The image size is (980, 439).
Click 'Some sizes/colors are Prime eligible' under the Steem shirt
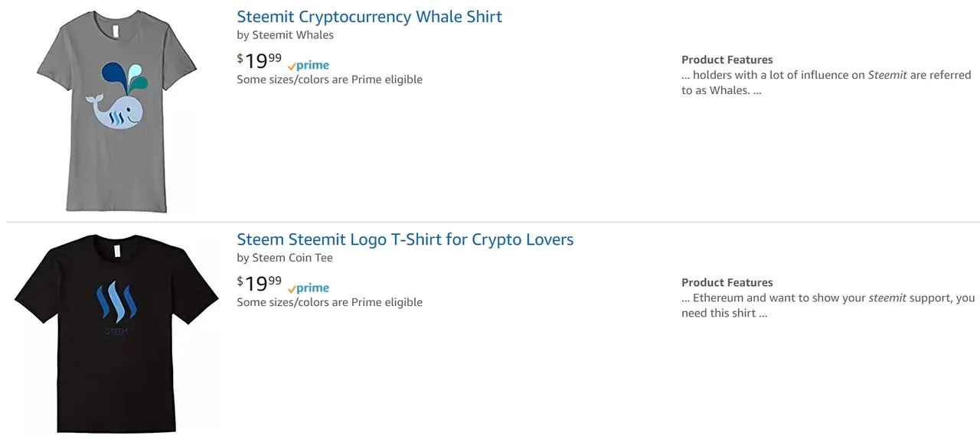click(x=329, y=302)
